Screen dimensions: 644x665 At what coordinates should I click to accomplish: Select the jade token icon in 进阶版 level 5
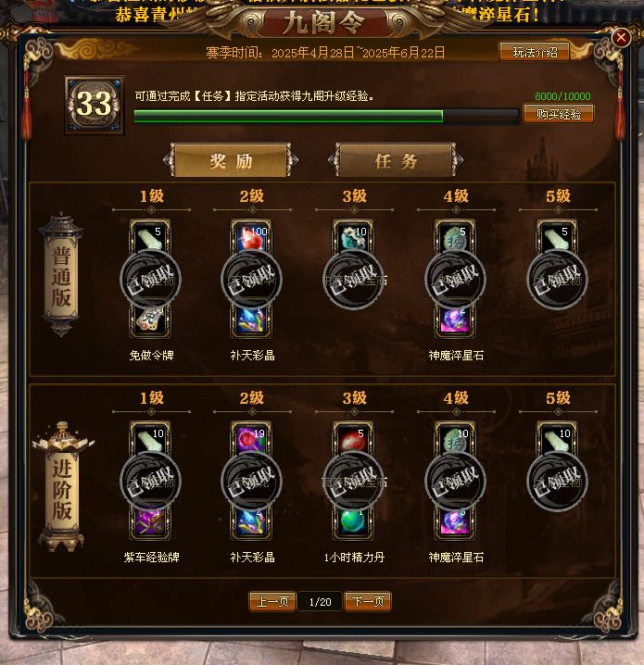click(557, 438)
